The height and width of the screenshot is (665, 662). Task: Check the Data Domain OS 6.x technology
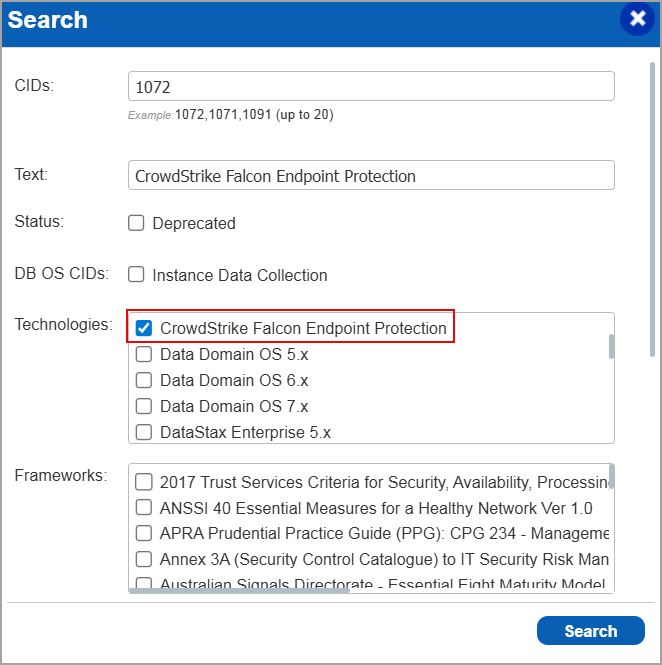(x=144, y=380)
